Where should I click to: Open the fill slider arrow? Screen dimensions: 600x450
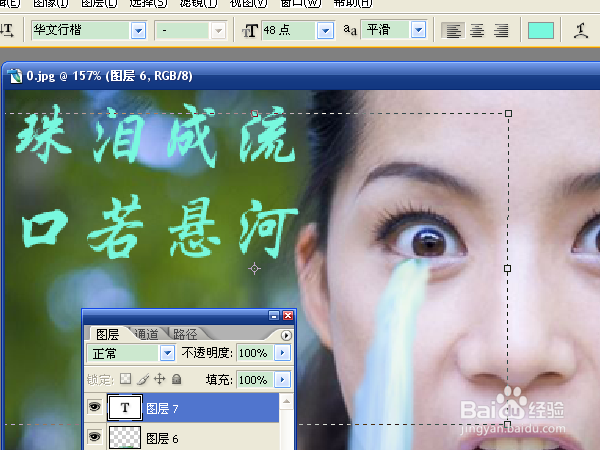(282, 380)
